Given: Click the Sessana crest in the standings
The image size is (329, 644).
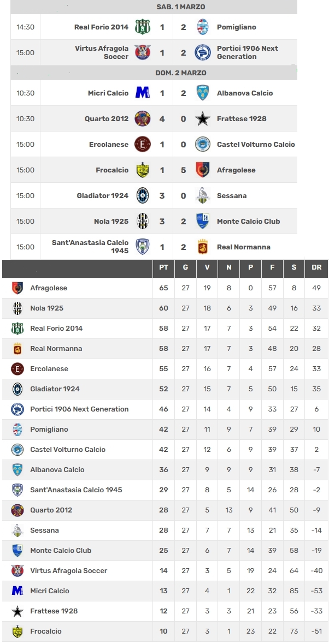Looking at the screenshot, I should (x=17, y=530).
